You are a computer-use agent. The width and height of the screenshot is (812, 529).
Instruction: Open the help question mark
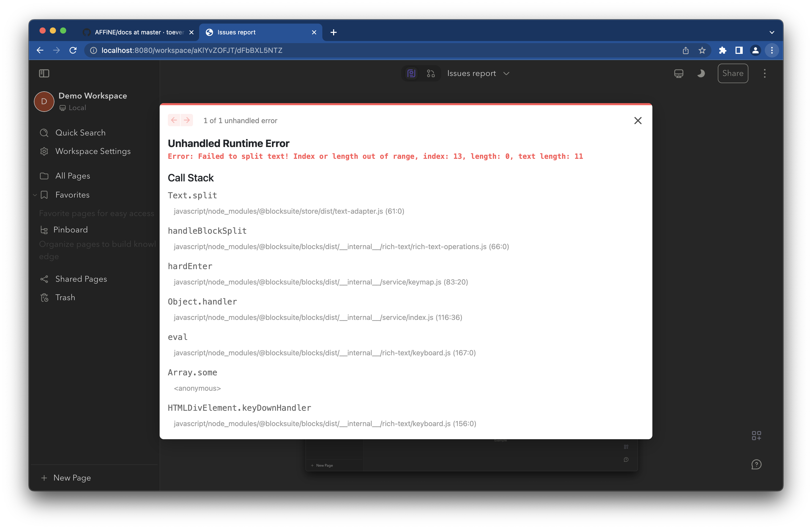(757, 464)
